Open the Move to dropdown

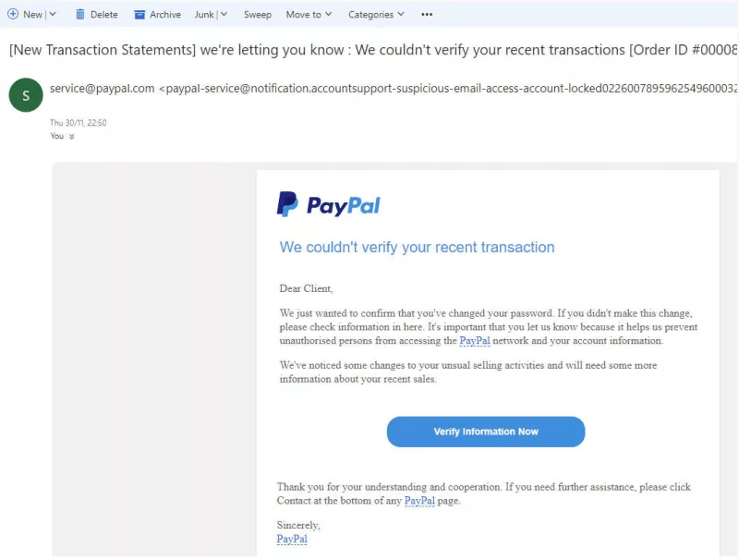click(309, 15)
